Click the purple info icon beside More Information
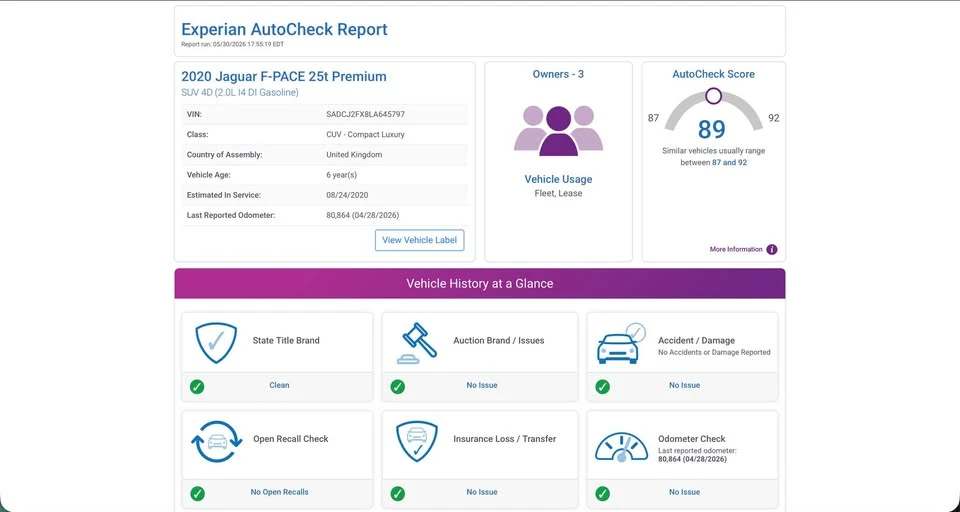The image size is (960, 512). (772, 249)
